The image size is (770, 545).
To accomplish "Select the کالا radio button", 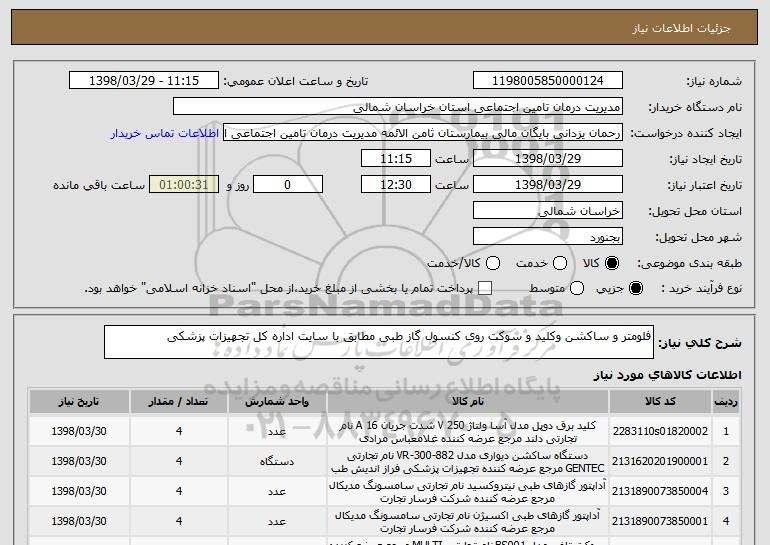I will coord(612,263).
